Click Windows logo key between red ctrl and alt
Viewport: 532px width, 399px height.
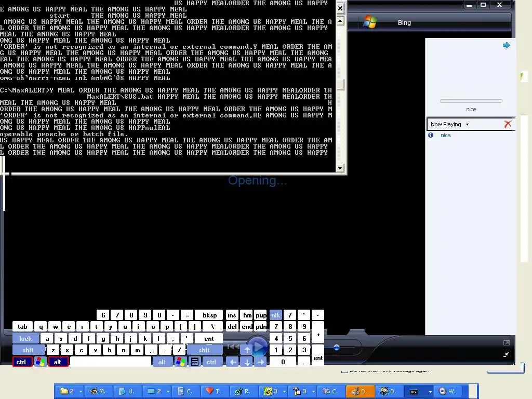click(x=41, y=362)
